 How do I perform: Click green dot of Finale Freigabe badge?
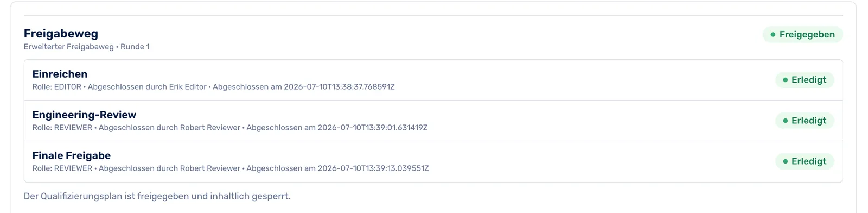tap(785, 161)
